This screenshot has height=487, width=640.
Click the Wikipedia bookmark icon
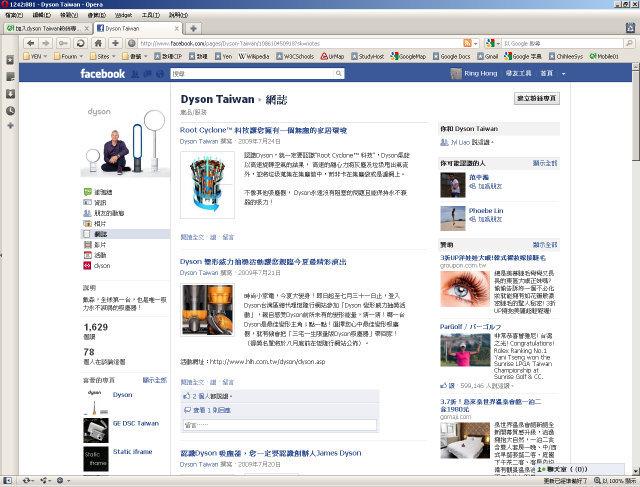[x=242, y=56]
